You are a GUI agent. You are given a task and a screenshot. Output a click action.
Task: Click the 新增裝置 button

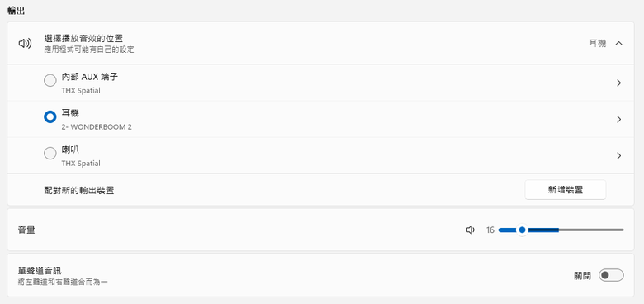pyautogui.click(x=565, y=190)
